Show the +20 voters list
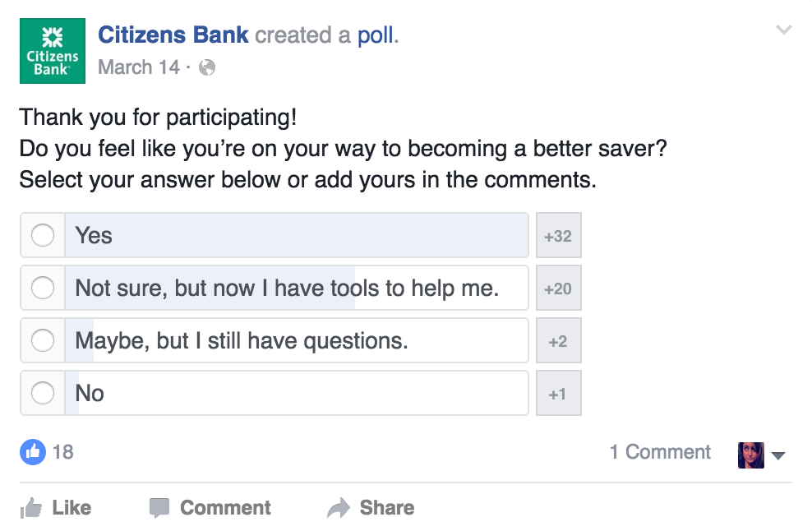Screen dimensions: 812x531 (558, 288)
